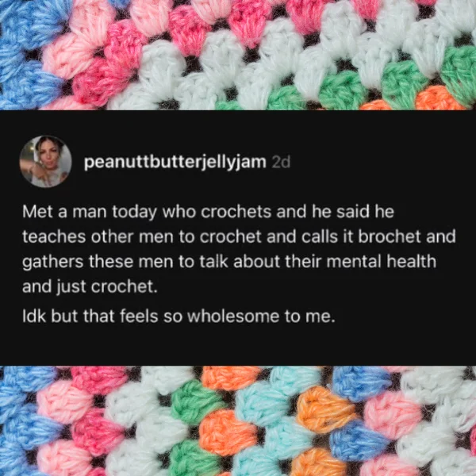Click the orange yarn stitch in top image
This screenshot has width=476, height=476.
point(437,98)
